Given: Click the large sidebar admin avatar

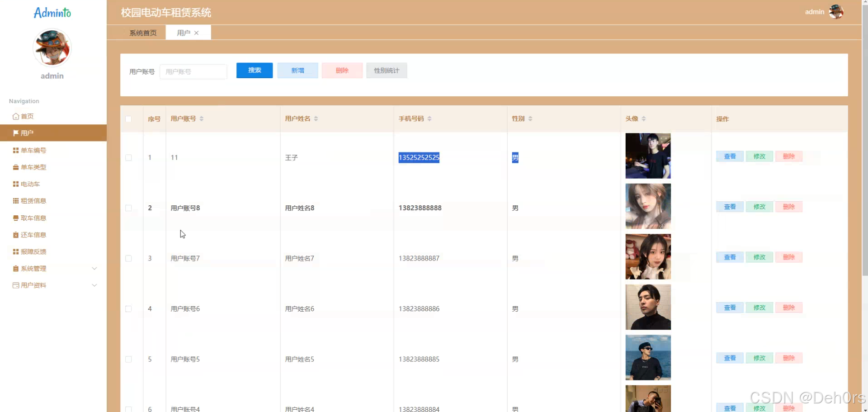Looking at the screenshot, I should (52, 47).
